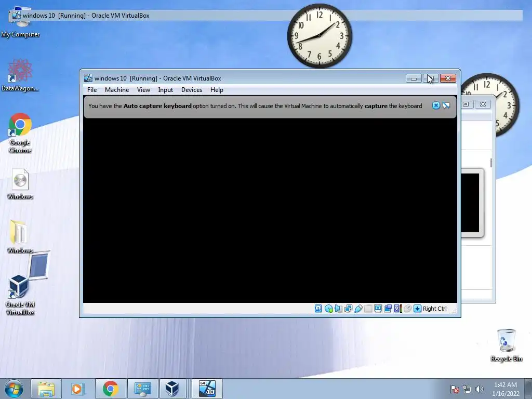Close the windows 10 VM window
Viewport: 532px width, 399px height.
pos(448,78)
